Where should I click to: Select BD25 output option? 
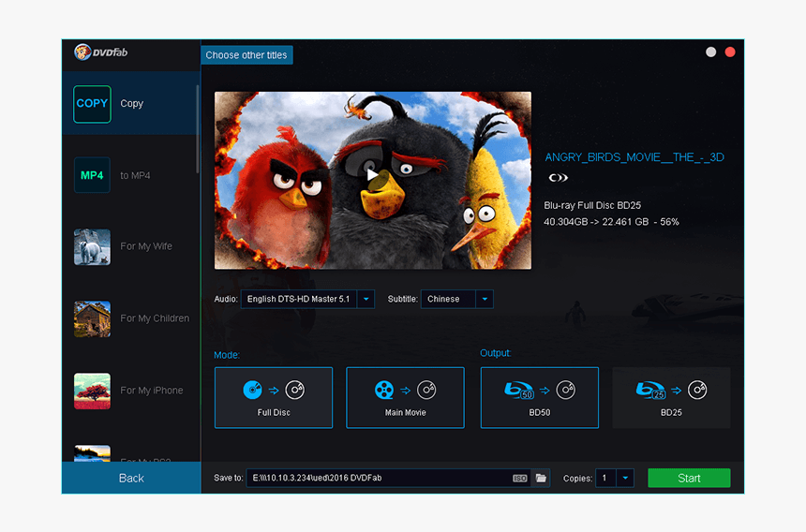[671, 397]
